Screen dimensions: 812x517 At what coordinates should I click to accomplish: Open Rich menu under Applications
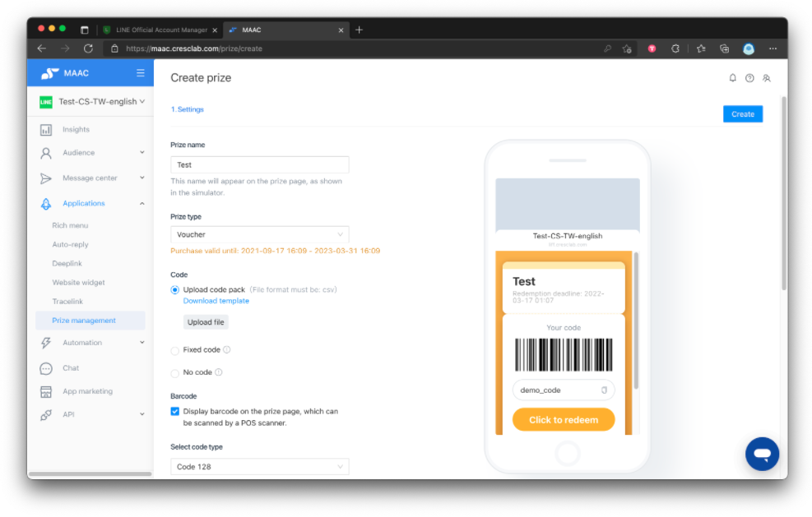(70, 226)
